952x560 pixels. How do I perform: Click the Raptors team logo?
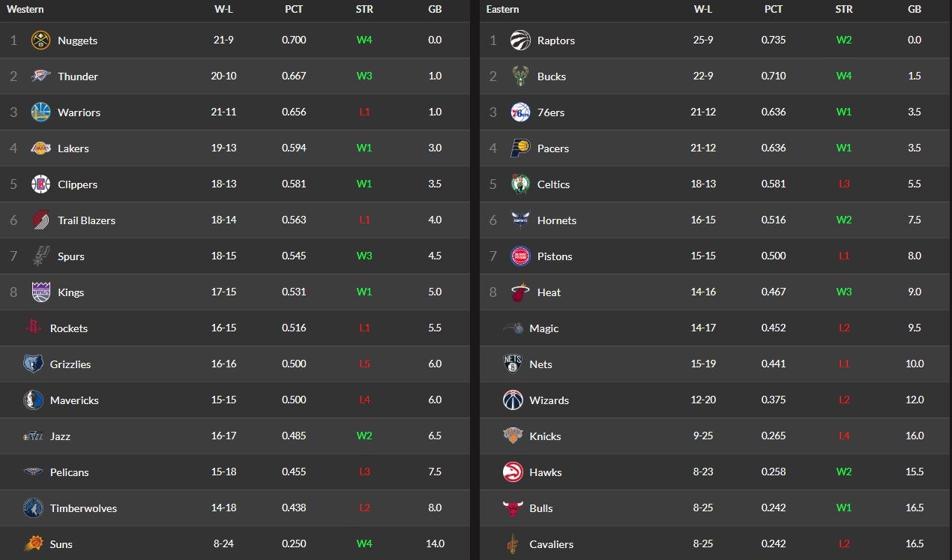[x=520, y=40]
